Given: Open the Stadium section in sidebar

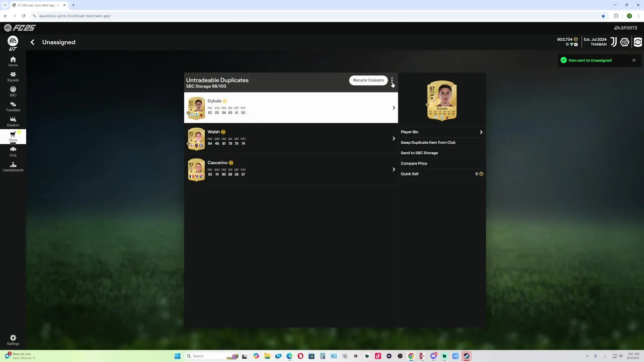Looking at the screenshot, I should tap(13, 122).
